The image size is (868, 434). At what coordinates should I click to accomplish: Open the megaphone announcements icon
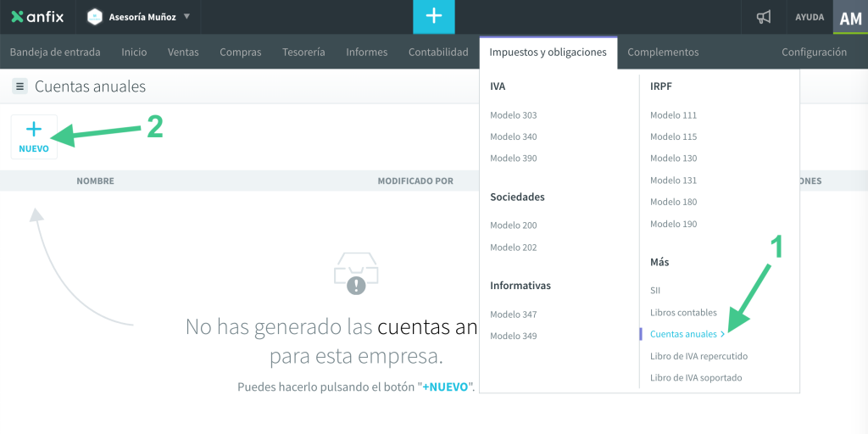point(764,17)
